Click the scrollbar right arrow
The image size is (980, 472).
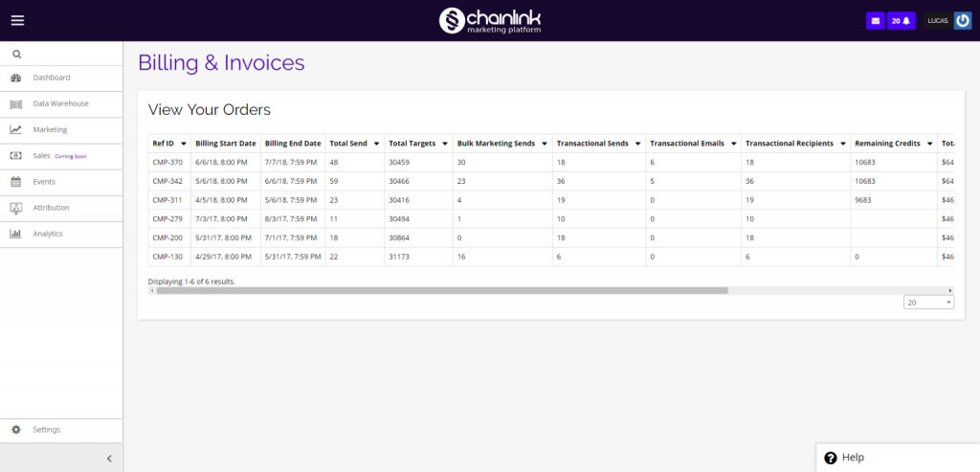click(950, 291)
